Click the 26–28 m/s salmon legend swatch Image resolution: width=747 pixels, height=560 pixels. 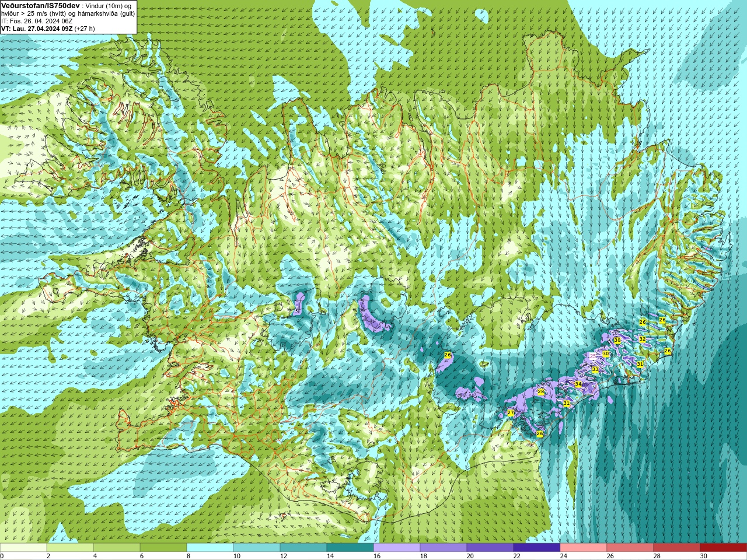[x=630, y=548]
